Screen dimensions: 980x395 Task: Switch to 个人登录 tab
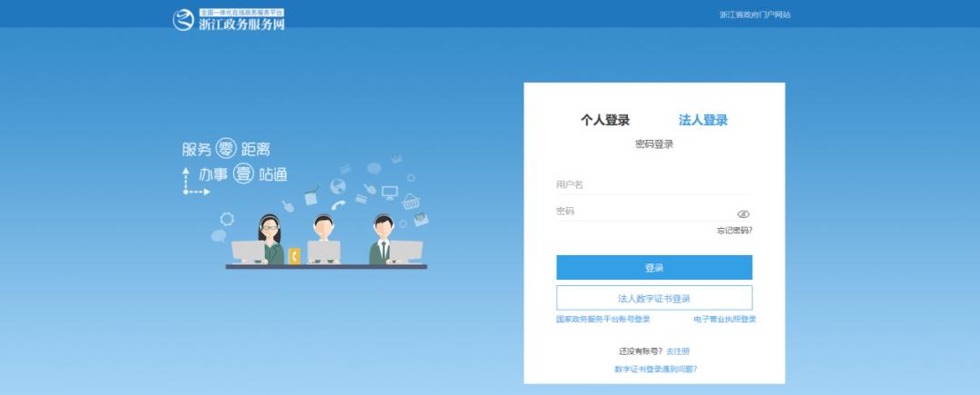(x=604, y=120)
